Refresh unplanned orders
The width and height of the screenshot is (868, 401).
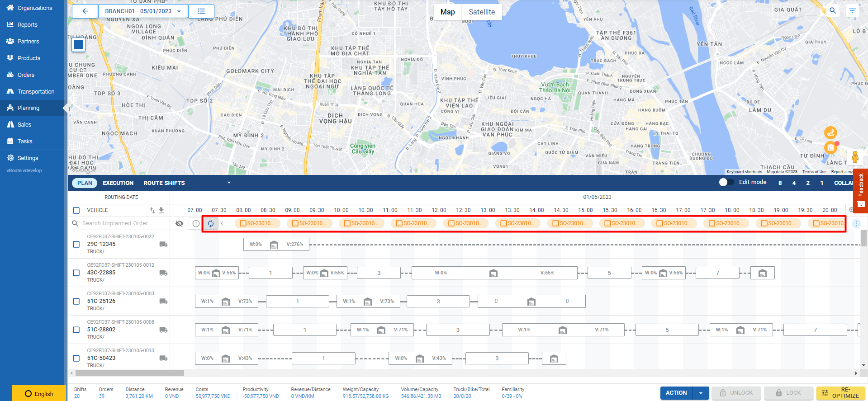click(211, 223)
